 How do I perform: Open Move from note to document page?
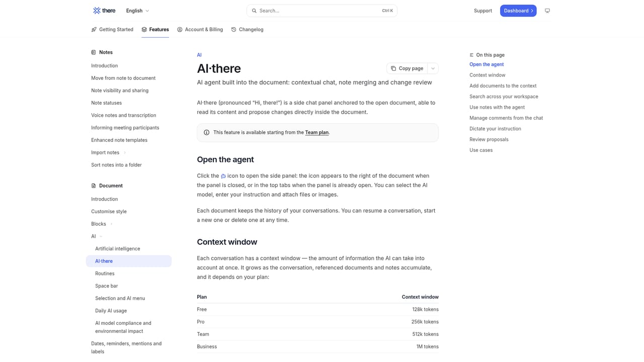pos(123,78)
